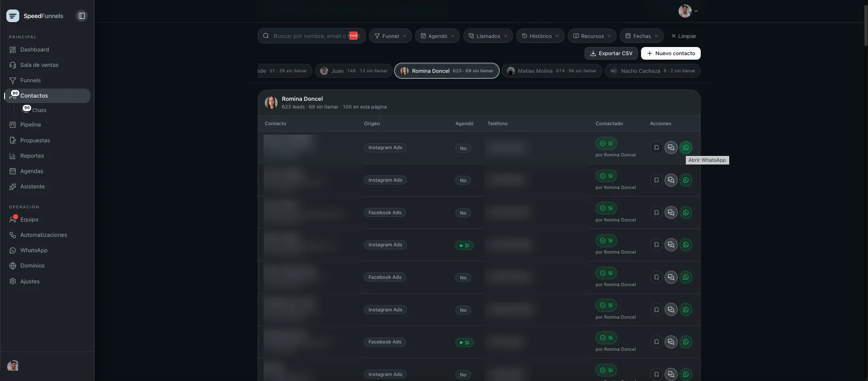Screen dimensions: 868x381
Task: Click the SpeedFunnels logo icon
Action: coord(13,16)
